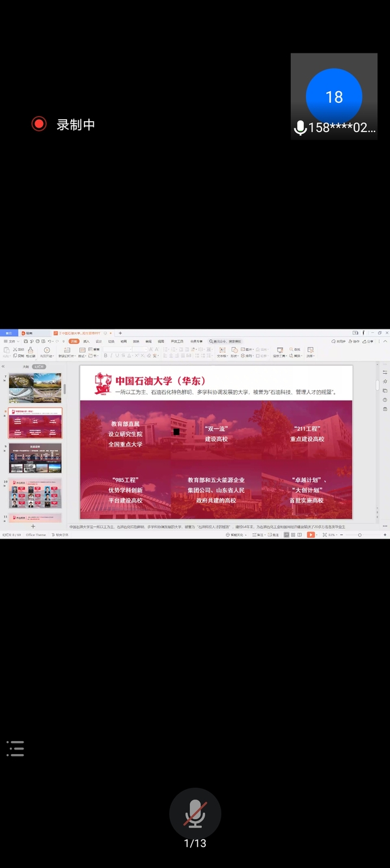Add a new slide with plus button

[x=33, y=526]
